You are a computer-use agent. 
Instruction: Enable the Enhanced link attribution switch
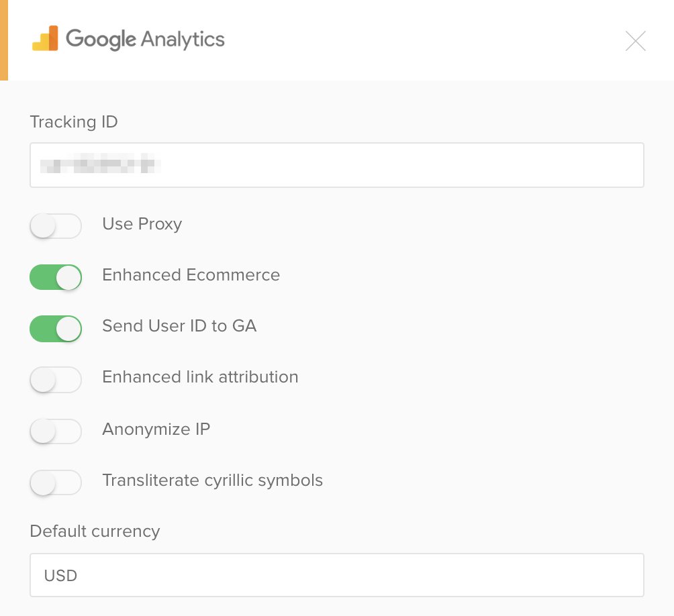pyautogui.click(x=56, y=380)
